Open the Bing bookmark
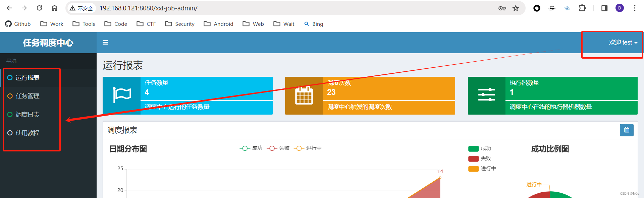The width and height of the screenshot is (644, 198). pos(314,24)
